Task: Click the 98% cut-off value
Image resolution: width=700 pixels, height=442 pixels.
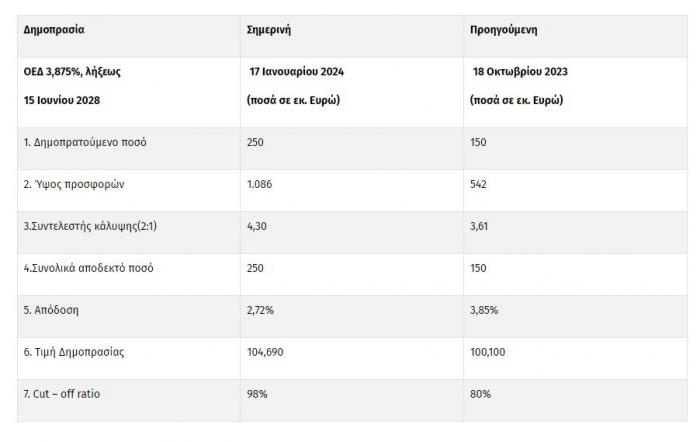Action: click(x=257, y=394)
